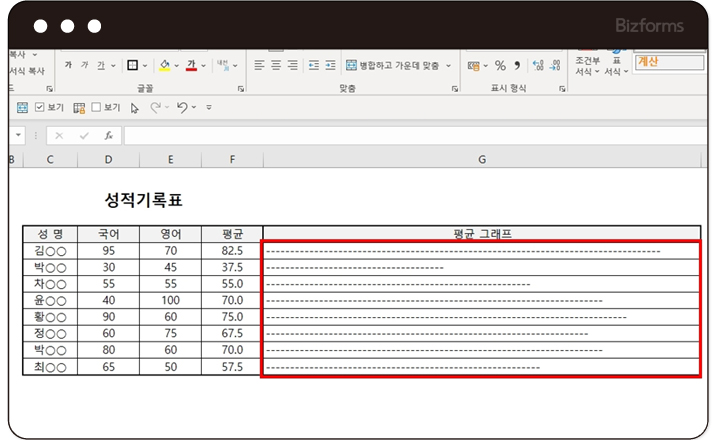Apply comma style number format
This screenshot has height=440, width=715.
pos(517,65)
